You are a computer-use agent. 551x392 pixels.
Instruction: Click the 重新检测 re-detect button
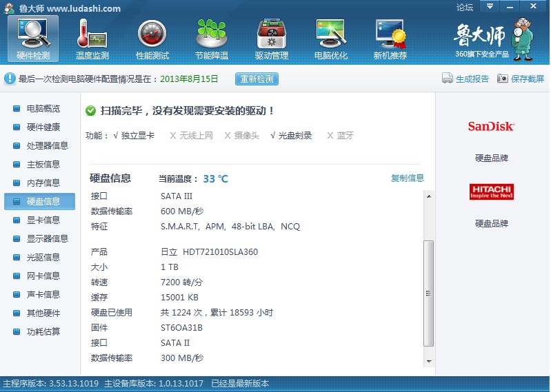click(x=257, y=79)
